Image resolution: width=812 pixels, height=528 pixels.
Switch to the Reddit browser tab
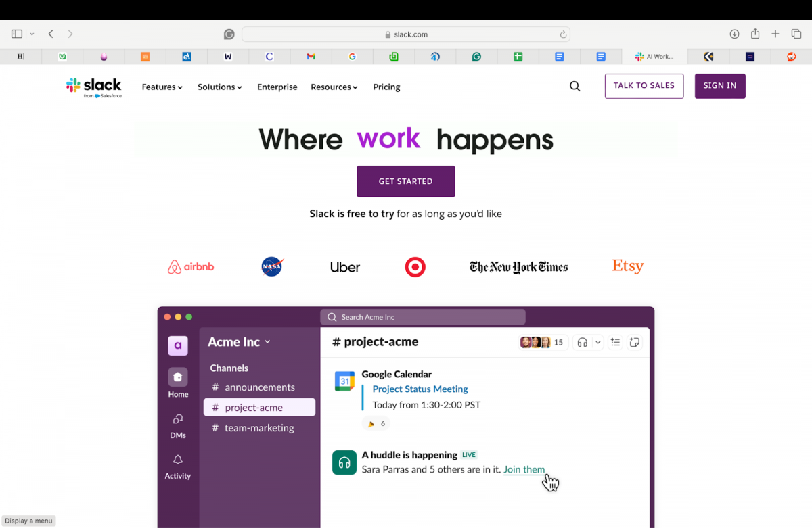(791, 57)
